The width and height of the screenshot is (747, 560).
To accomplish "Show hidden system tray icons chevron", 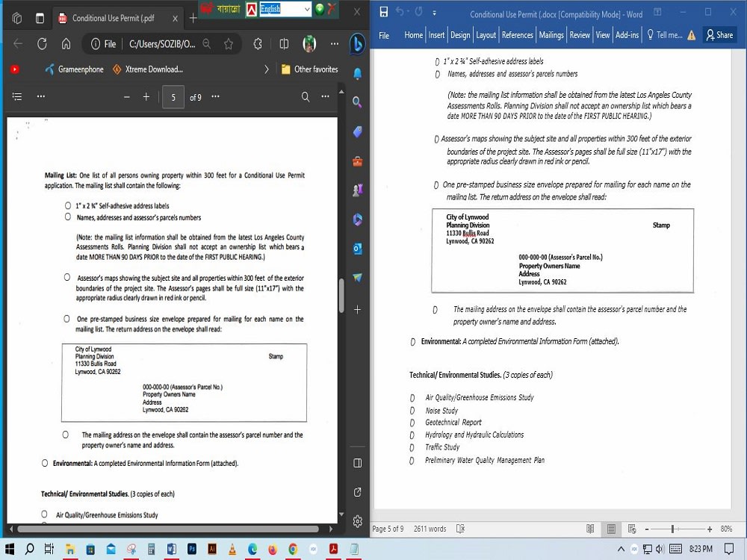I will [x=621, y=549].
